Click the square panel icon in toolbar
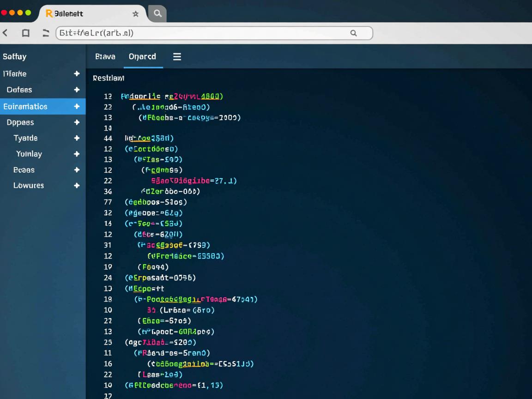Screen dimensions: 532x399 pos(26,33)
